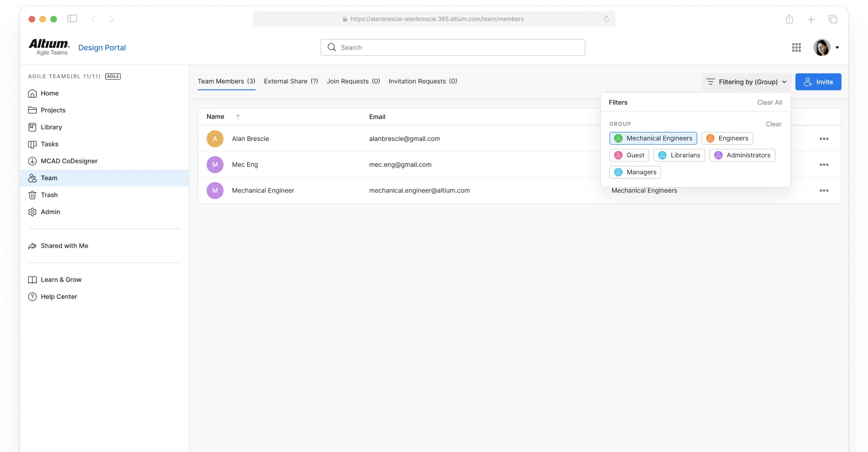The width and height of the screenshot is (868, 452).
Task: Toggle the Guest group filter
Action: click(x=629, y=155)
